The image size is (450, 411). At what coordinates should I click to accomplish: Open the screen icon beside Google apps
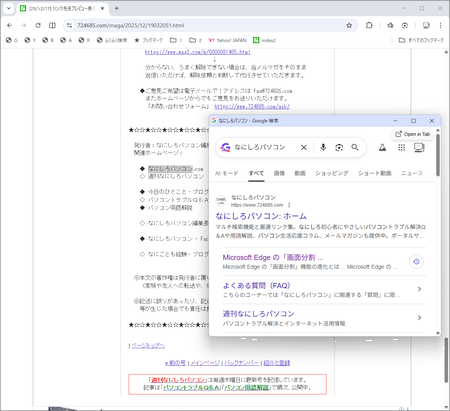coord(419,147)
